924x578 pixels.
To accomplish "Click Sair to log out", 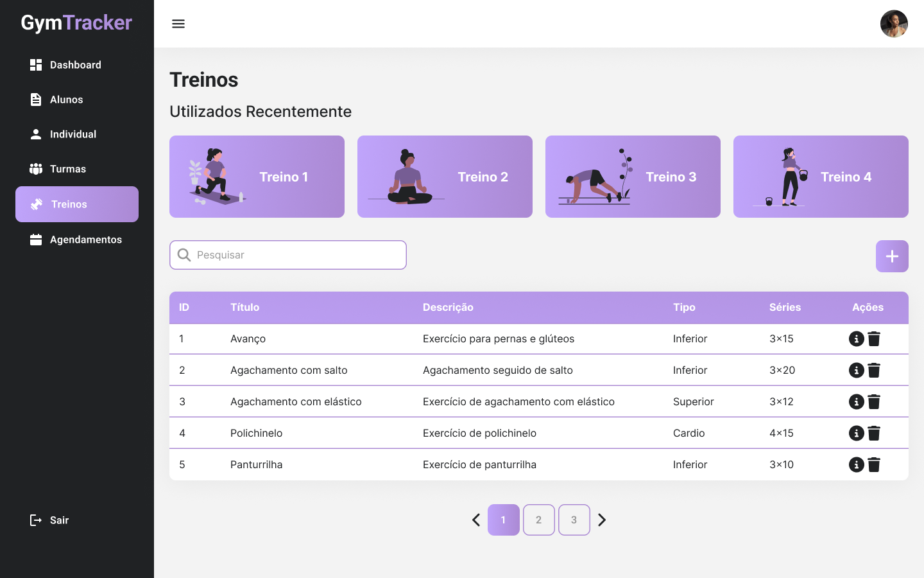I will tap(59, 520).
